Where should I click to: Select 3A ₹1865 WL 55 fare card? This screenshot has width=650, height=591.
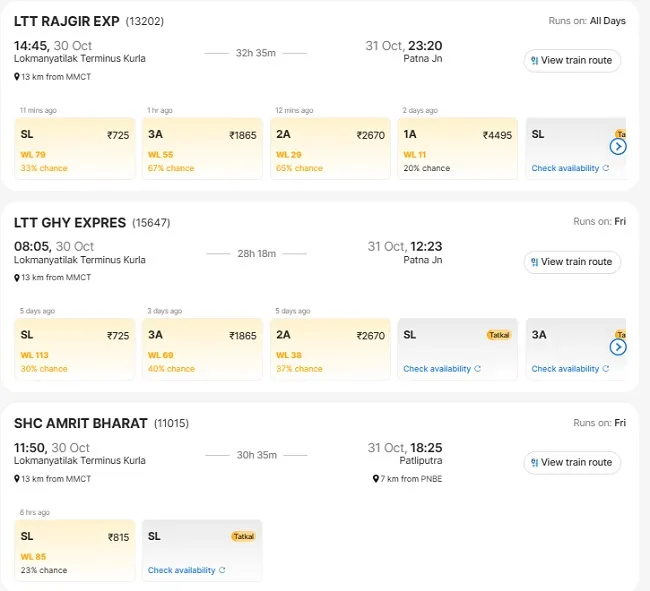pyautogui.click(x=202, y=148)
